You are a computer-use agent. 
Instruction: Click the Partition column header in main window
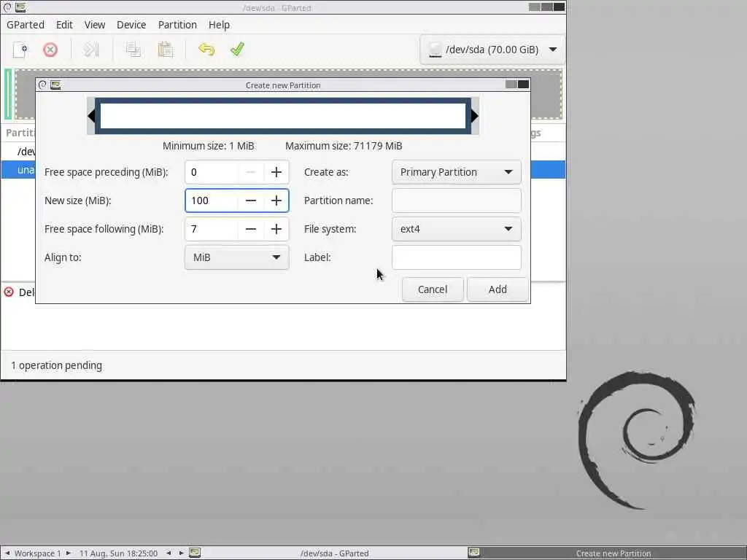[x=20, y=133]
